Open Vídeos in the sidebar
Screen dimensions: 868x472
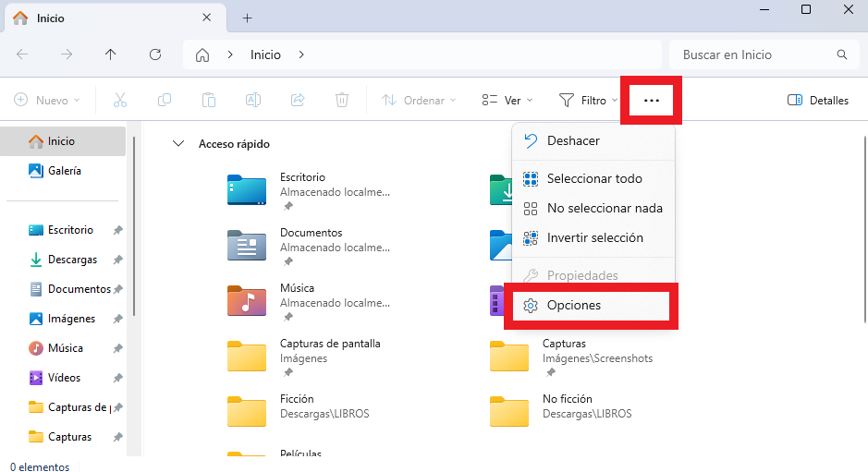(x=64, y=378)
